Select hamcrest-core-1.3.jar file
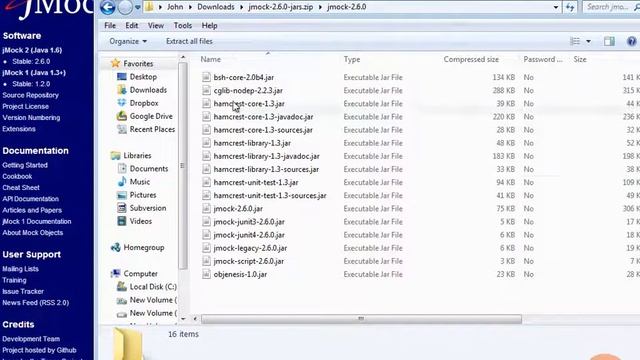Viewport: 640px width, 360px height. (249, 104)
